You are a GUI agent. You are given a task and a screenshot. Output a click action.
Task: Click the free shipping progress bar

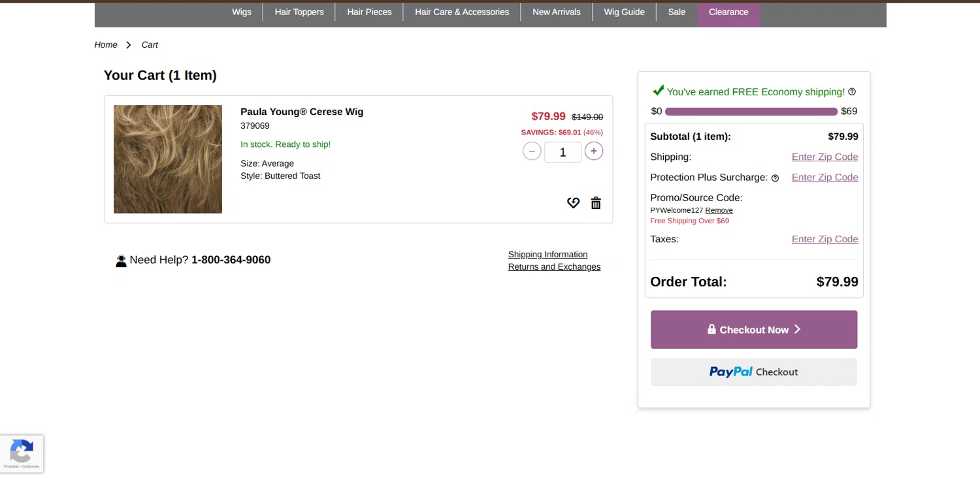[751, 112]
